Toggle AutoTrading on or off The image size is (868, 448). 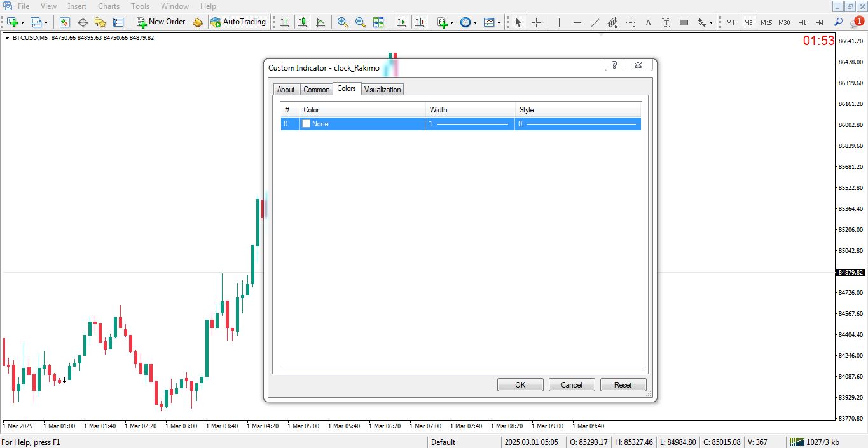[x=238, y=22]
